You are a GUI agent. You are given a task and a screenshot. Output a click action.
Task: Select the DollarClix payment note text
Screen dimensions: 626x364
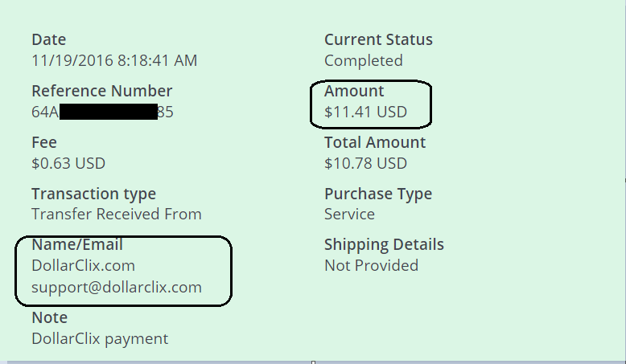click(x=100, y=339)
